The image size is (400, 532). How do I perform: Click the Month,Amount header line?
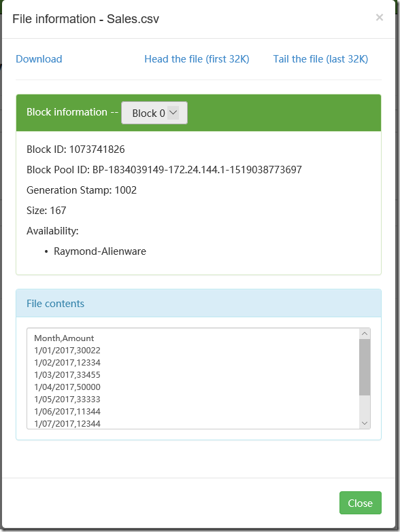64,338
